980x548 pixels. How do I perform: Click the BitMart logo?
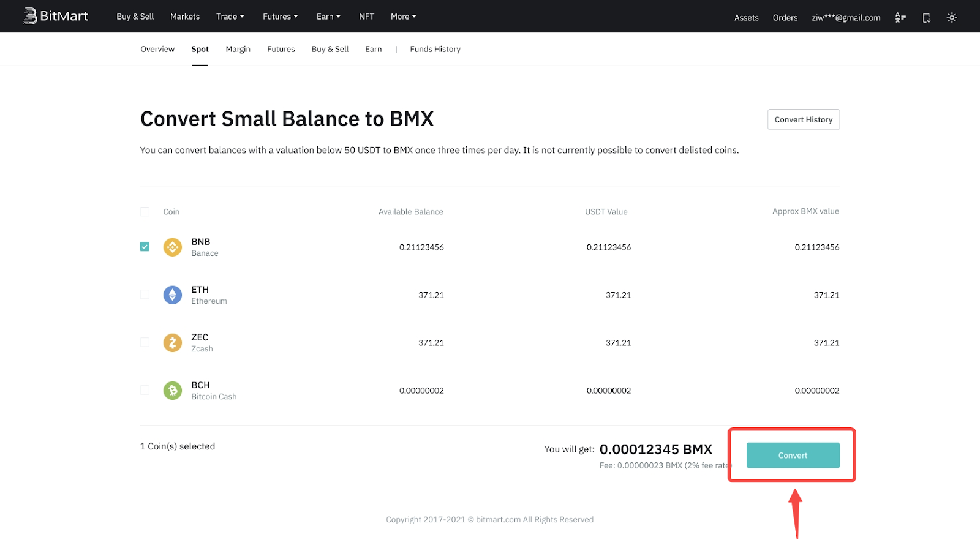pos(56,16)
